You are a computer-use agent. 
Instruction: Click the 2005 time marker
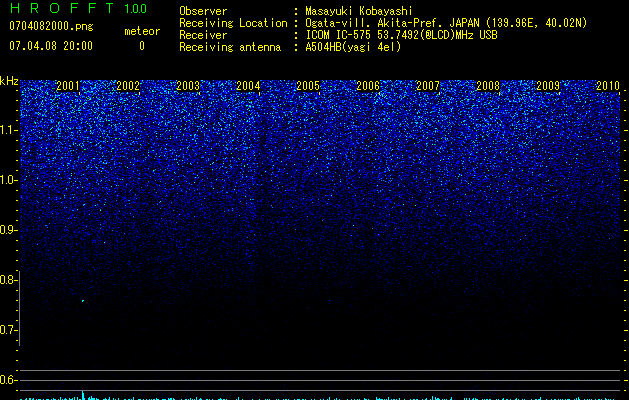tap(308, 86)
